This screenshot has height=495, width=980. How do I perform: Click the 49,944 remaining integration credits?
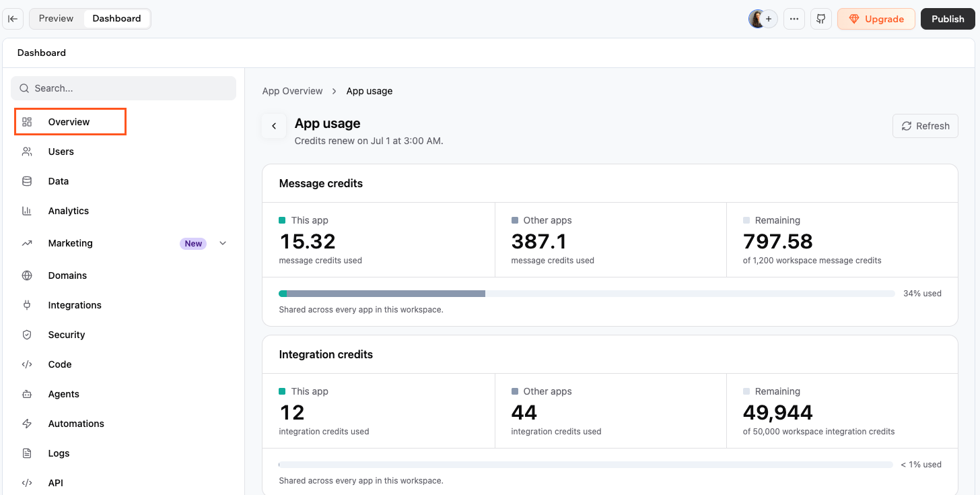point(778,412)
